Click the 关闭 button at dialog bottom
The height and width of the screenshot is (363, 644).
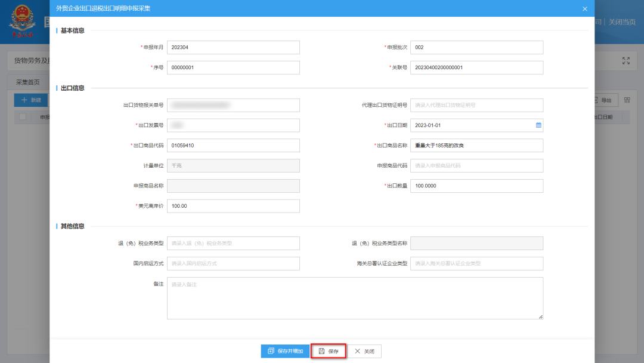click(364, 351)
